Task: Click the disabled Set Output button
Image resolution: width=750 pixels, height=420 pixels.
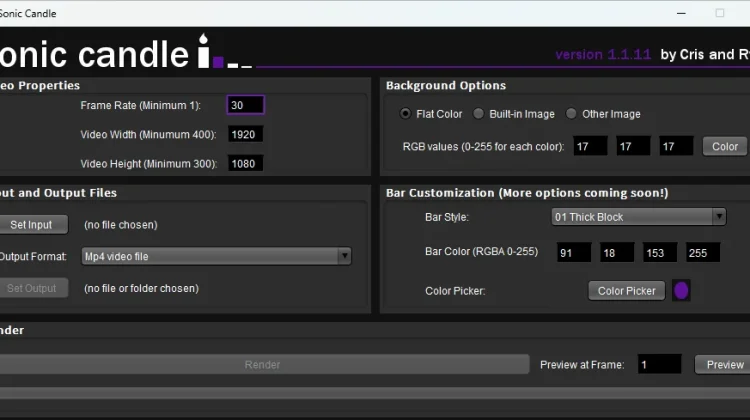Action: pos(32,288)
